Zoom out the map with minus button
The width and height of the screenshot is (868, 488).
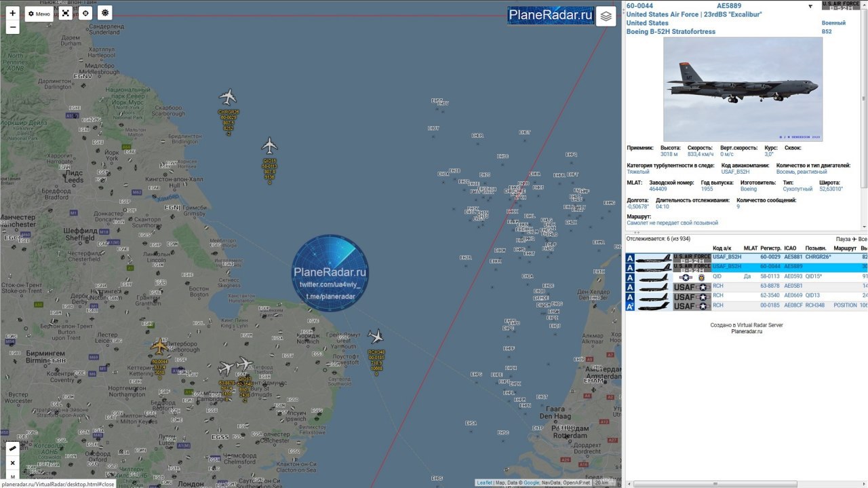12,27
